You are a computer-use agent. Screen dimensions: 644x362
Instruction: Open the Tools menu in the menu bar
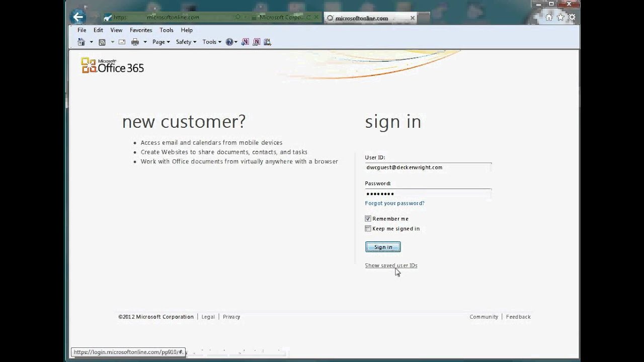[x=167, y=30]
